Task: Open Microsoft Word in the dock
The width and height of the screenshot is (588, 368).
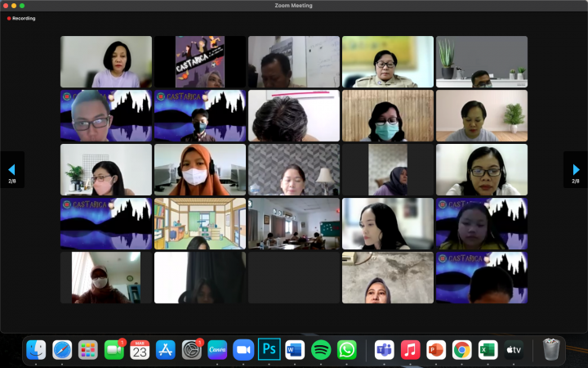Action: coord(295,350)
